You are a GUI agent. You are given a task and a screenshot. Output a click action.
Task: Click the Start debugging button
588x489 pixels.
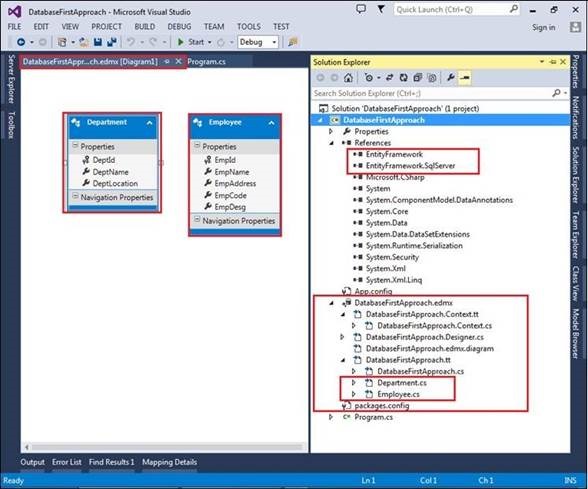tap(191, 42)
